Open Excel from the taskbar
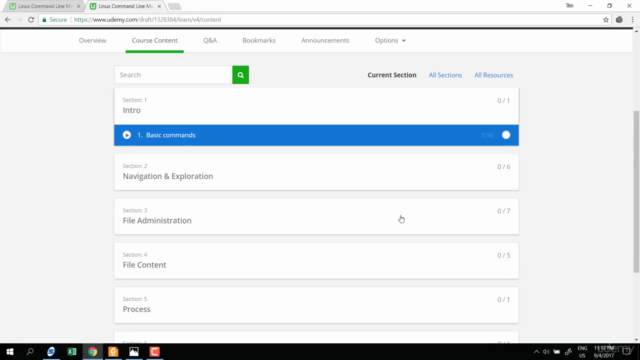The height and width of the screenshot is (360, 640). point(71,351)
